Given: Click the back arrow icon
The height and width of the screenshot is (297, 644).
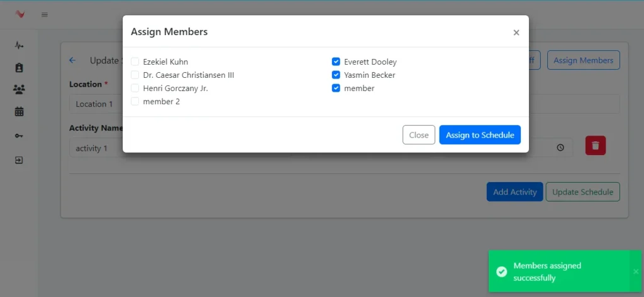Looking at the screenshot, I should click(72, 60).
